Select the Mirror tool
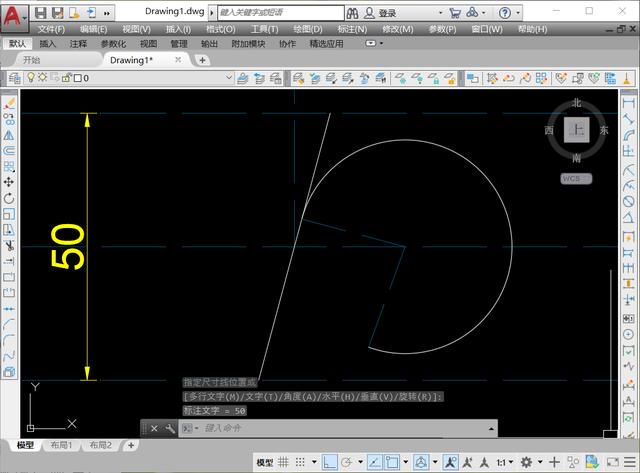The width and height of the screenshot is (640, 473). [9, 135]
